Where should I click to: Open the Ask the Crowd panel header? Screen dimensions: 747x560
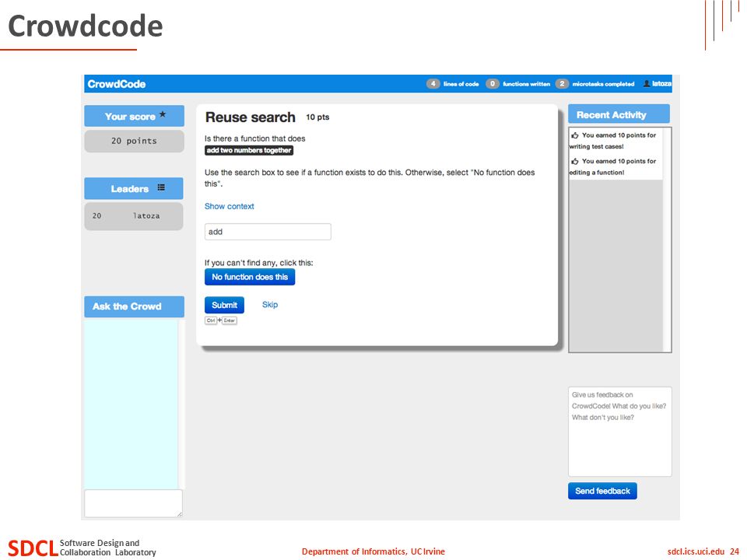(135, 306)
